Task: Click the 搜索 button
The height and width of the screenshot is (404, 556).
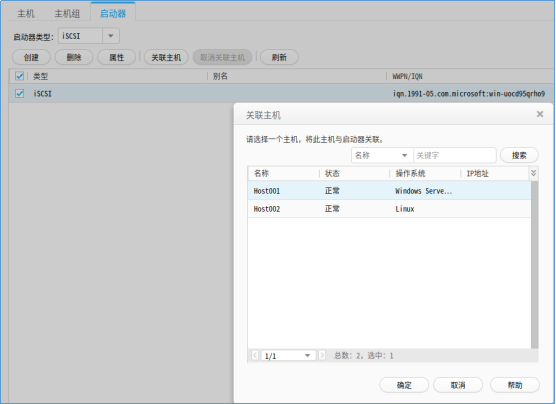Action: [519, 155]
